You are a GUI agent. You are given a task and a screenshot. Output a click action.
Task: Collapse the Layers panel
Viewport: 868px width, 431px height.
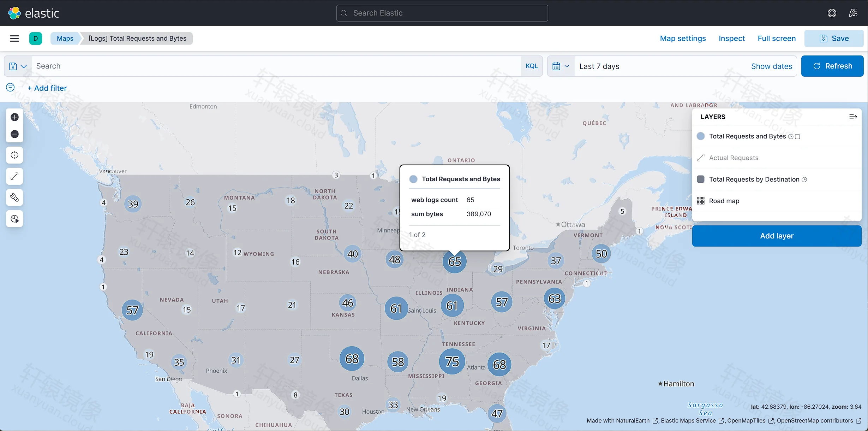[853, 117]
